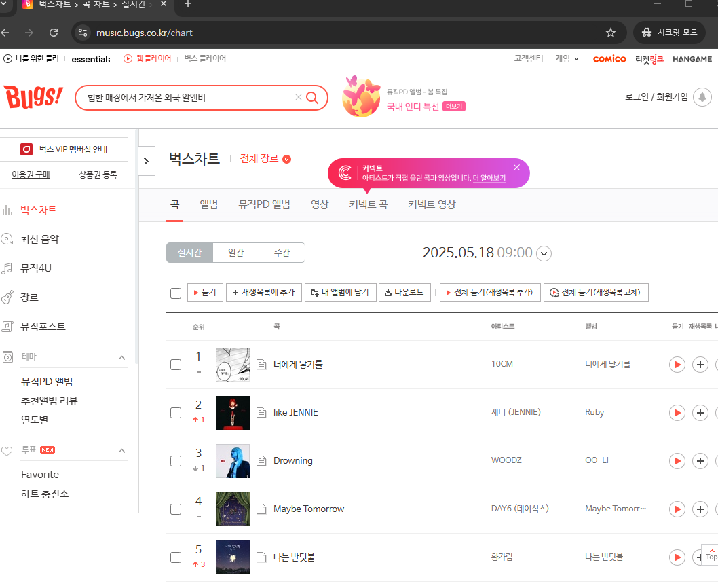
Task: Add 'Drowning' to playlist with plus icon
Action: click(700, 460)
